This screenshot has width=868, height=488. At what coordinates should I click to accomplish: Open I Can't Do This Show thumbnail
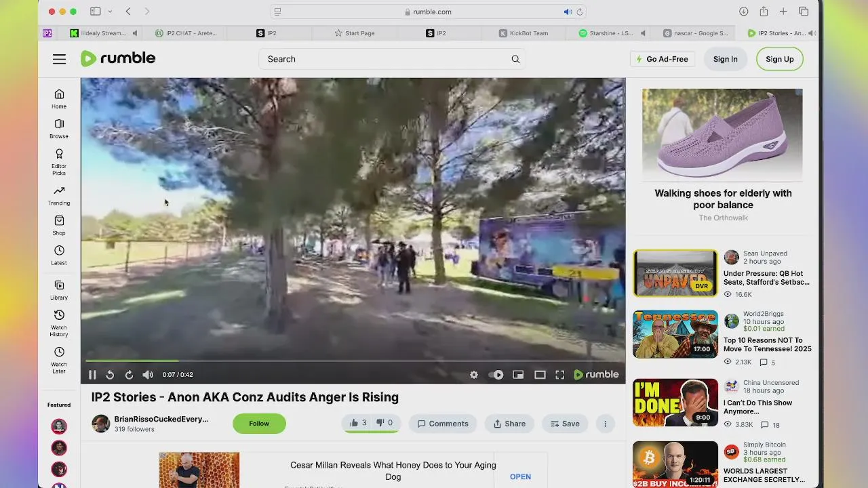click(x=675, y=403)
